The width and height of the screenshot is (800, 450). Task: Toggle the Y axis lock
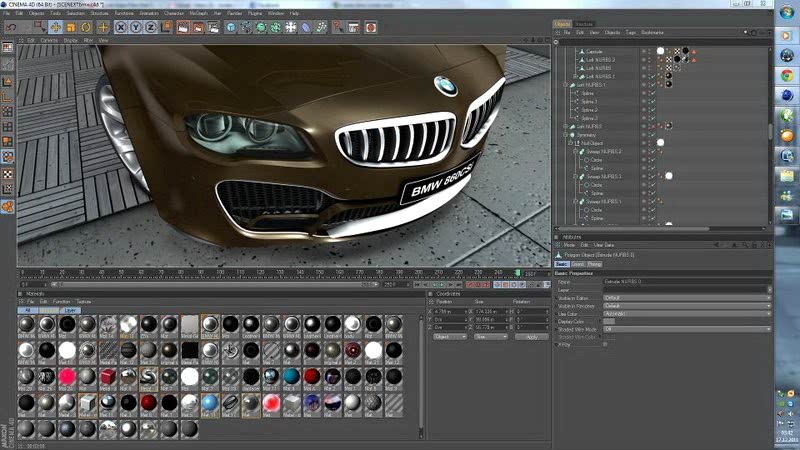[136, 27]
